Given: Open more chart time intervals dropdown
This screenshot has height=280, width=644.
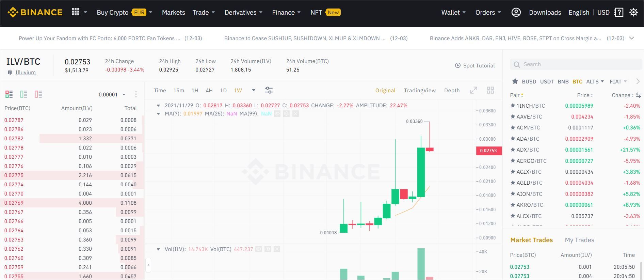Looking at the screenshot, I should (x=254, y=90).
